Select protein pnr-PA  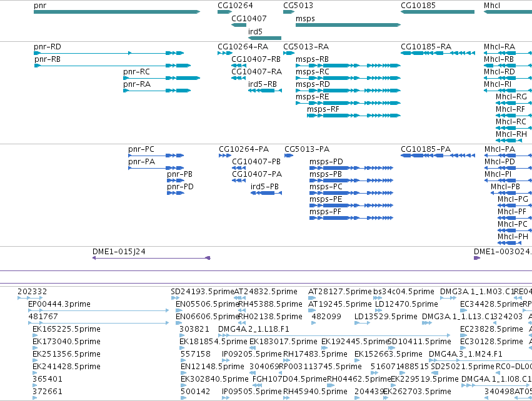[x=156, y=168]
